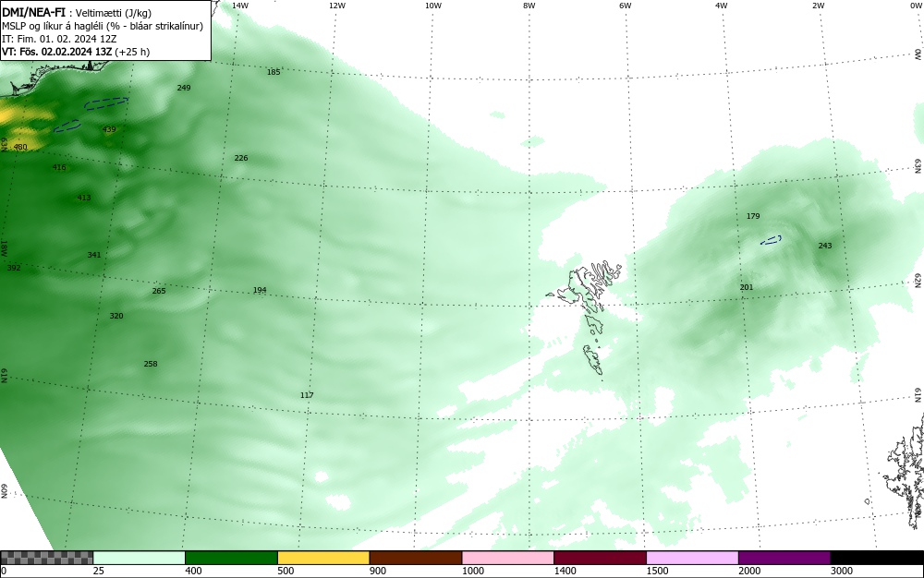Select the map value 243
The width and height of the screenshot is (924, 578).
[825, 246]
